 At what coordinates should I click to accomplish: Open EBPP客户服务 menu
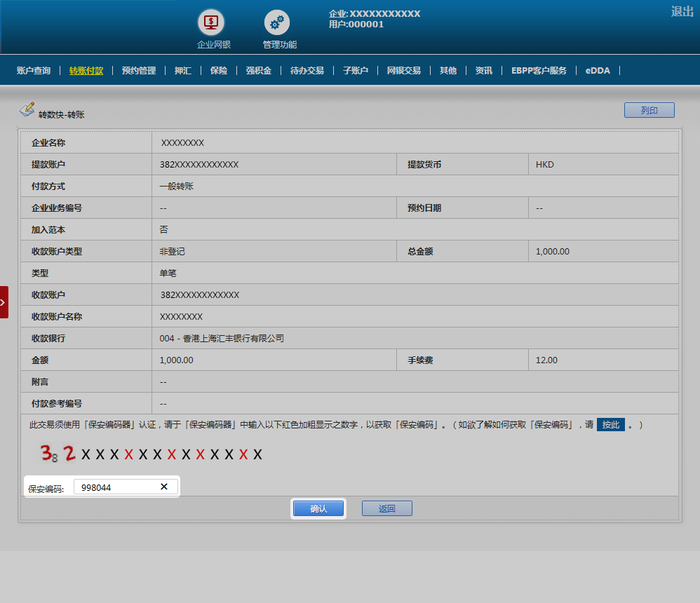(x=539, y=71)
